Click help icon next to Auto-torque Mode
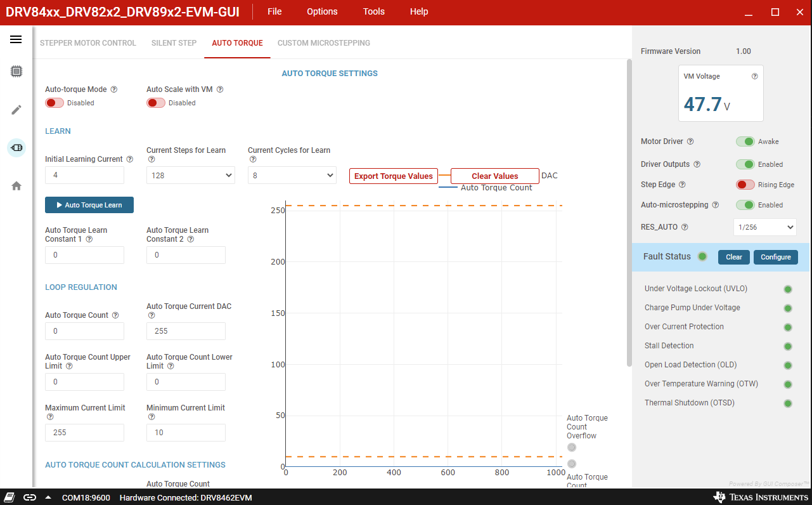This screenshot has width=812, height=505. pyautogui.click(x=114, y=89)
